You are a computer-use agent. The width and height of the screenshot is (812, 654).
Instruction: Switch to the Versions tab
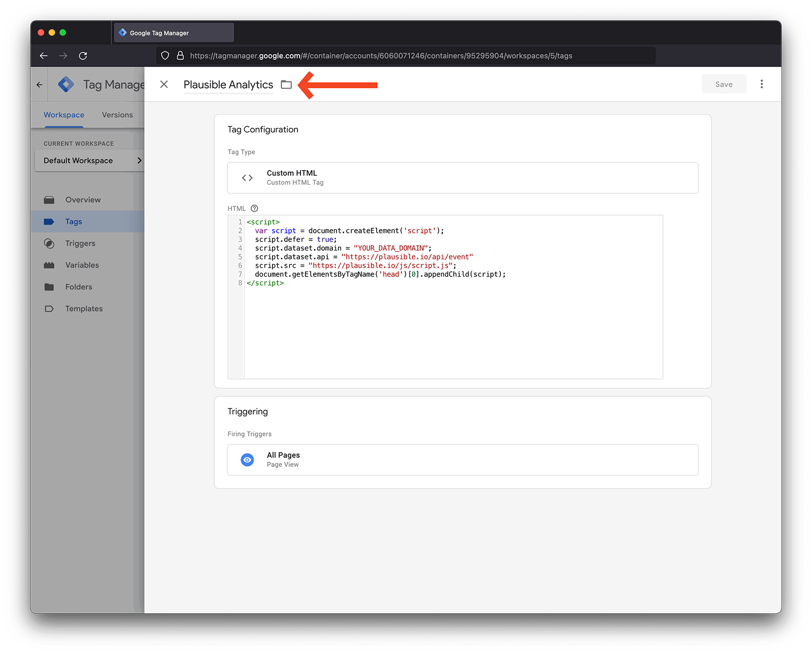(117, 115)
